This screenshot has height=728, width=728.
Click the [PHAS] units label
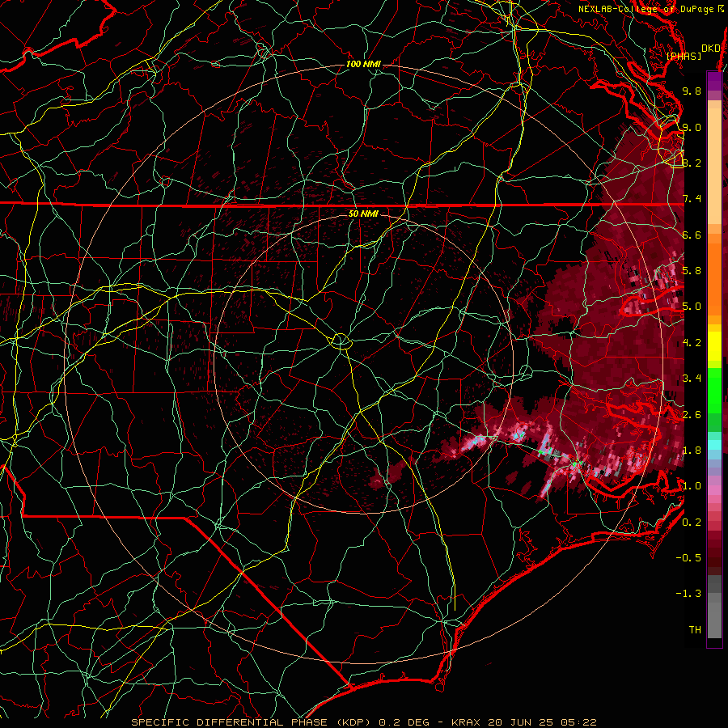pyautogui.click(x=684, y=57)
